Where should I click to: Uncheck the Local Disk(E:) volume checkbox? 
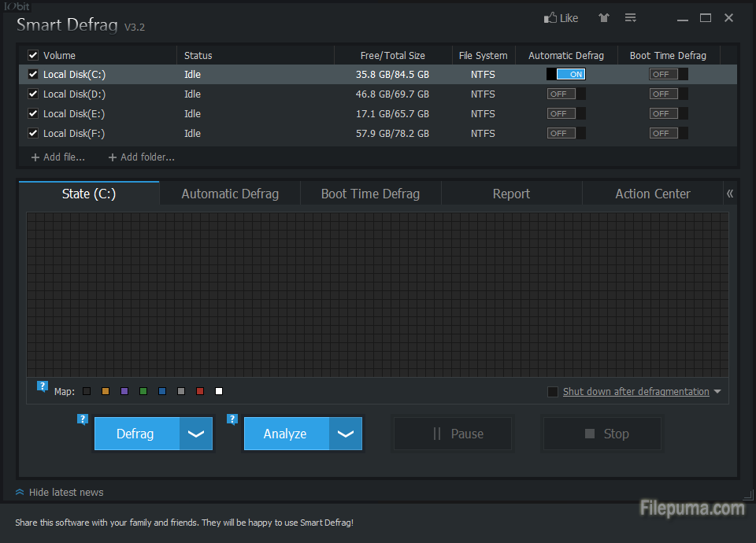point(33,114)
